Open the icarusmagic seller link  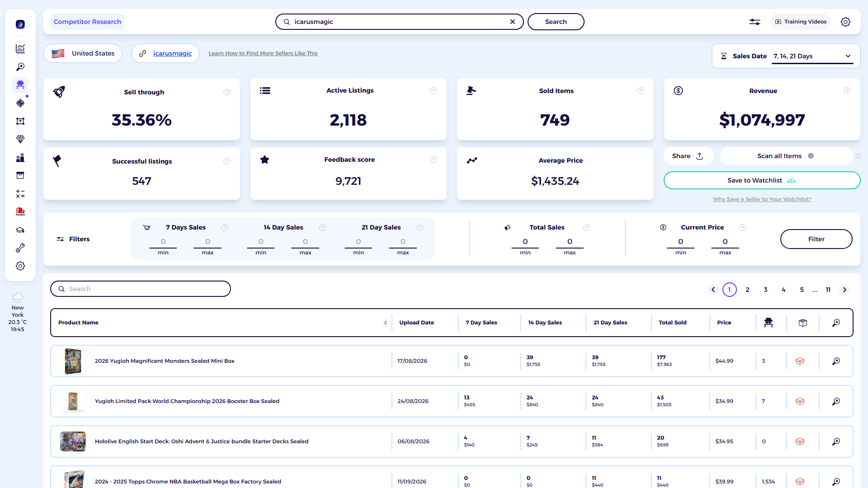tap(172, 53)
